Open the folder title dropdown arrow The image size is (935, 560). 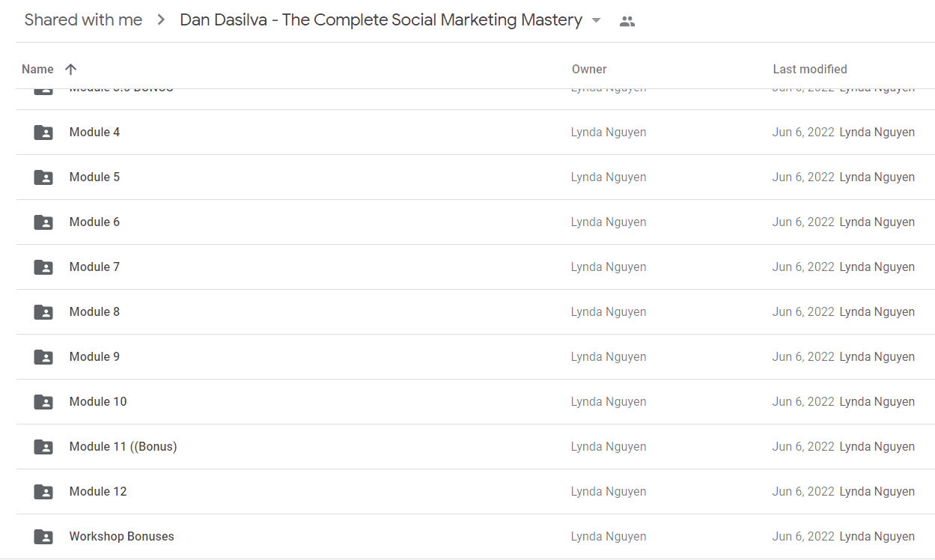(596, 20)
